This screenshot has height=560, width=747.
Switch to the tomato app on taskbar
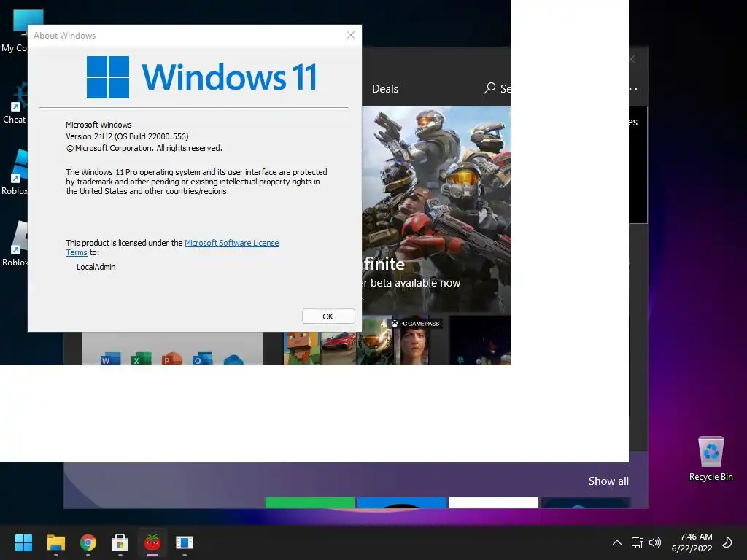[x=152, y=542]
